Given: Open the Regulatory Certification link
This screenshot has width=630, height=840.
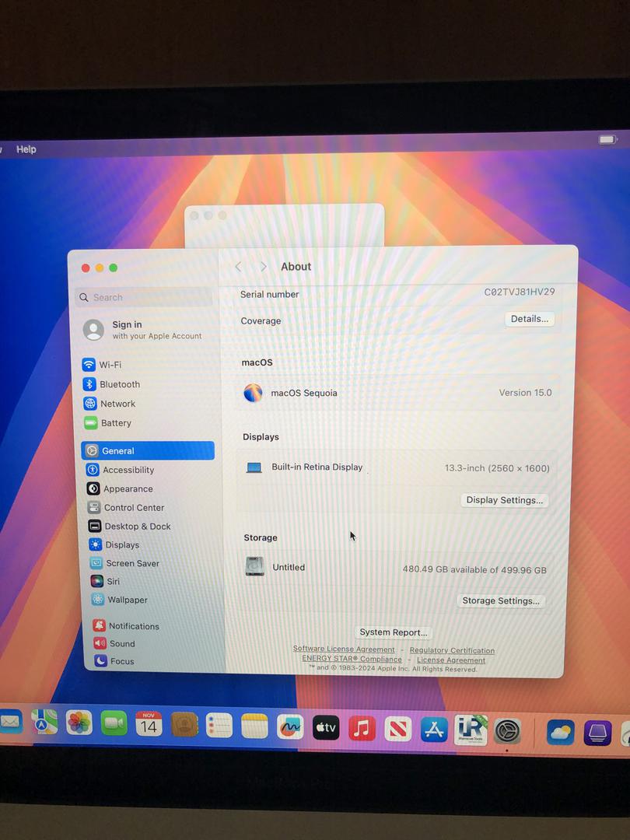Looking at the screenshot, I should 452,650.
